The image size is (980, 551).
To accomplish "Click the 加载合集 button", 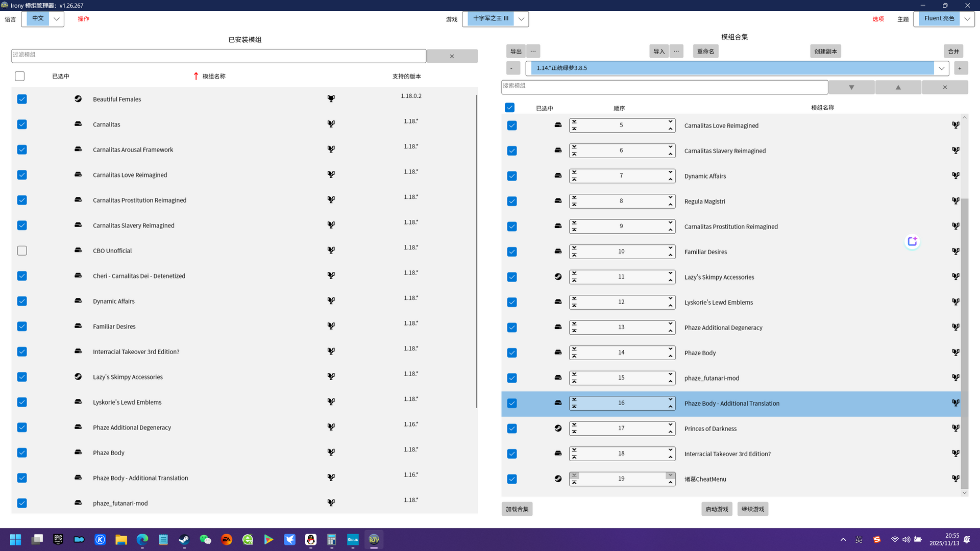I will tap(517, 509).
